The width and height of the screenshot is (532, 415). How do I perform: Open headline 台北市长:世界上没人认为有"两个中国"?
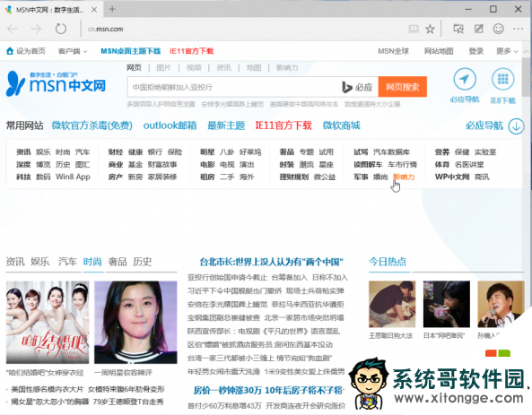point(272,262)
